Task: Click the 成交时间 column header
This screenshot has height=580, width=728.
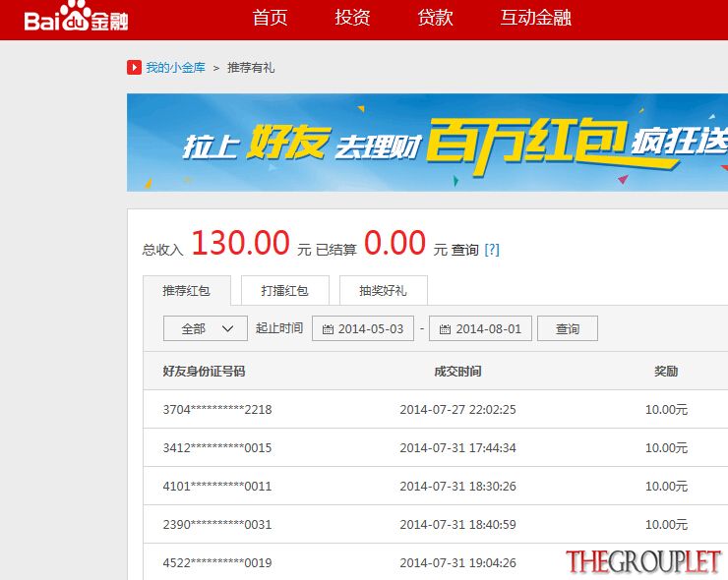Action: click(457, 372)
